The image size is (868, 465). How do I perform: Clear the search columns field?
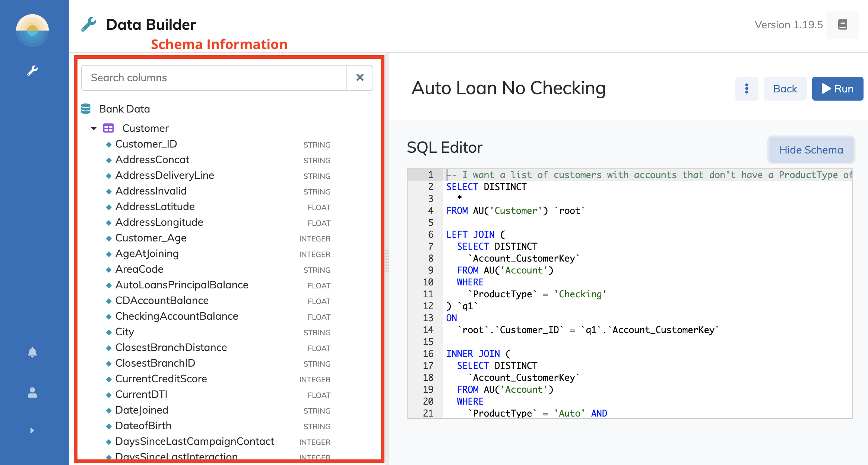[x=360, y=77]
